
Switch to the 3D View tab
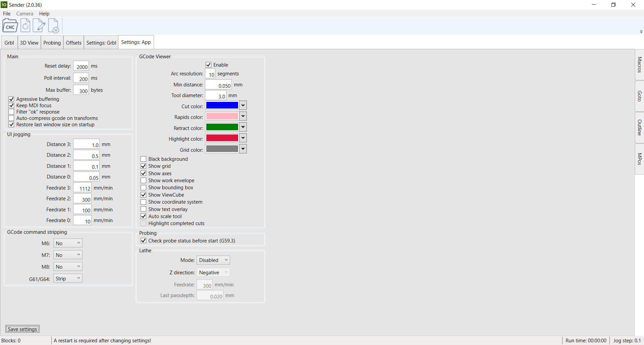(x=29, y=43)
